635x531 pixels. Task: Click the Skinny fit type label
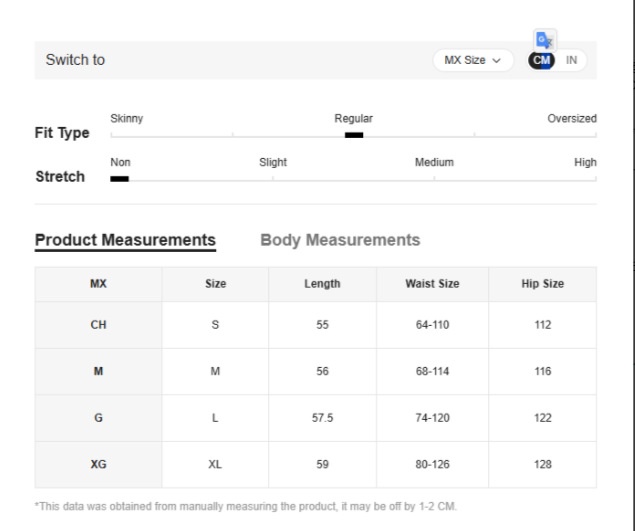click(x=126, y=118)
